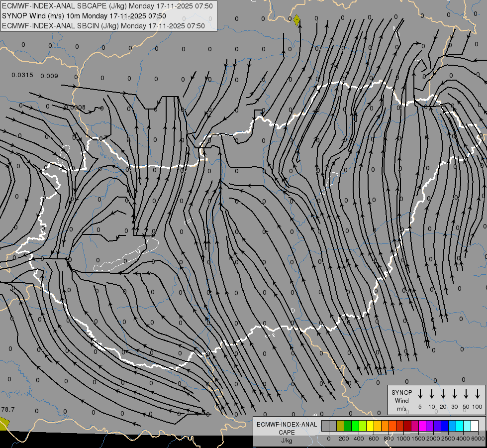Click the 5 m/s wind arrow in legend
Screen dimensions: 487x448
(420, 393)
